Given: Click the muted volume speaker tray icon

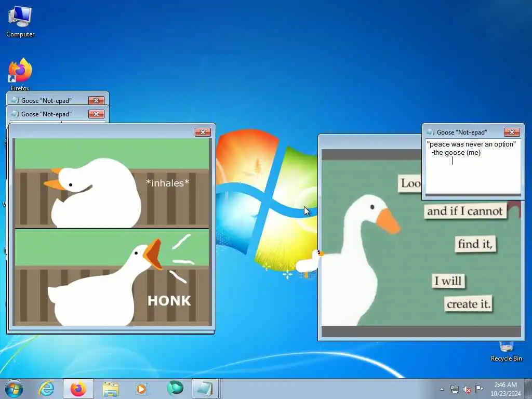Looking at the screenshot, I should [x=467, y=389].
